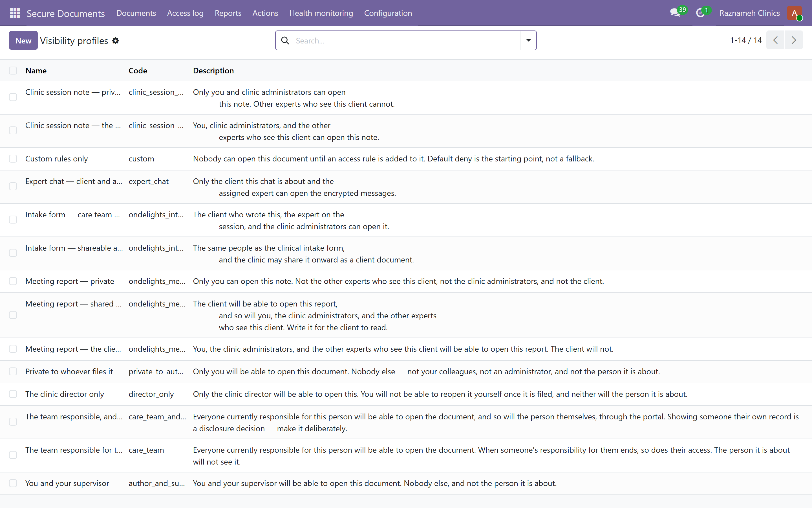The height and width of the screenshot is (508, 812).
Task: Open the Custom rules only profile
Action: coord(56,159)
